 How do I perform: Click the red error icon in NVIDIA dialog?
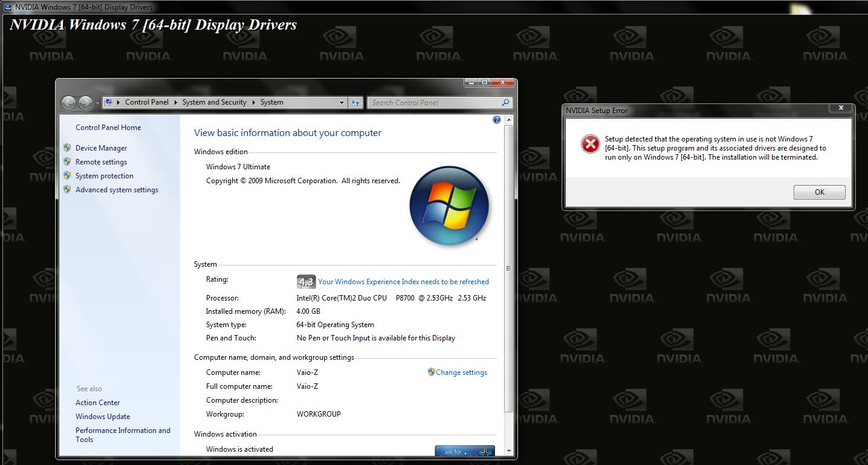coord(590,144)
